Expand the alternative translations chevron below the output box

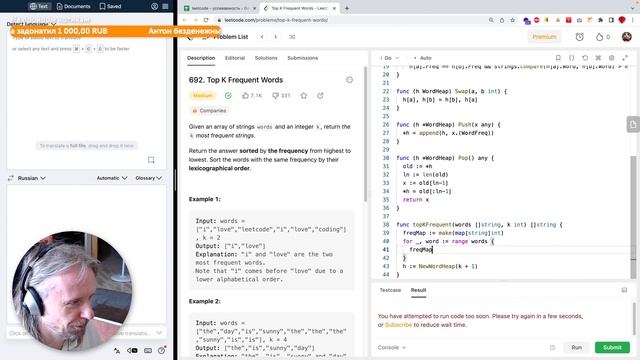click(x=159, y=333)
